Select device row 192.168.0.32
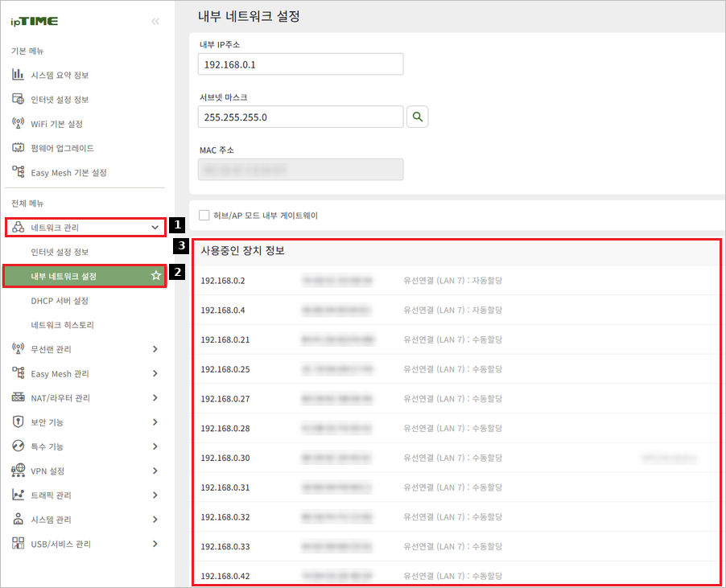The width and height of the screenshot is (726, 588). pyautogui.click(x=456, y=517)
